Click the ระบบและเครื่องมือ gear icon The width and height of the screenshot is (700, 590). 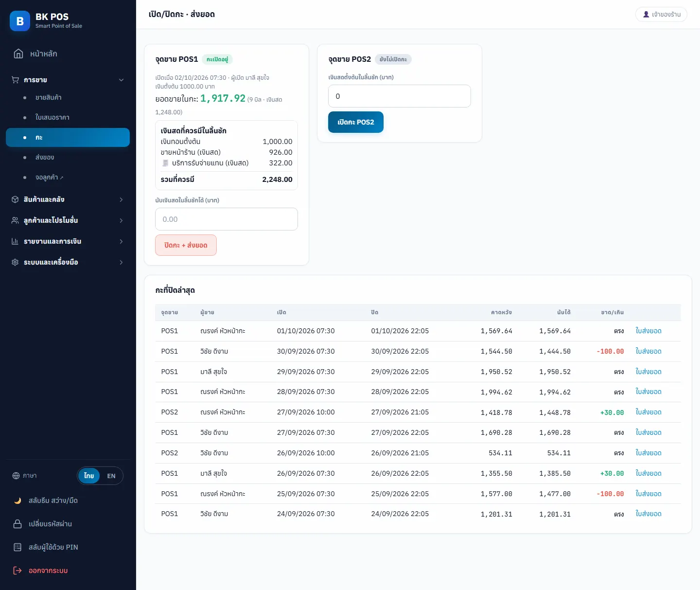pyautogui.click(x=15, y=262)
